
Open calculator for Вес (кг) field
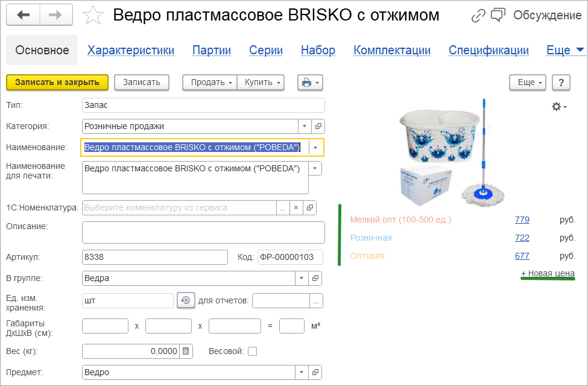tap(186, 352)
